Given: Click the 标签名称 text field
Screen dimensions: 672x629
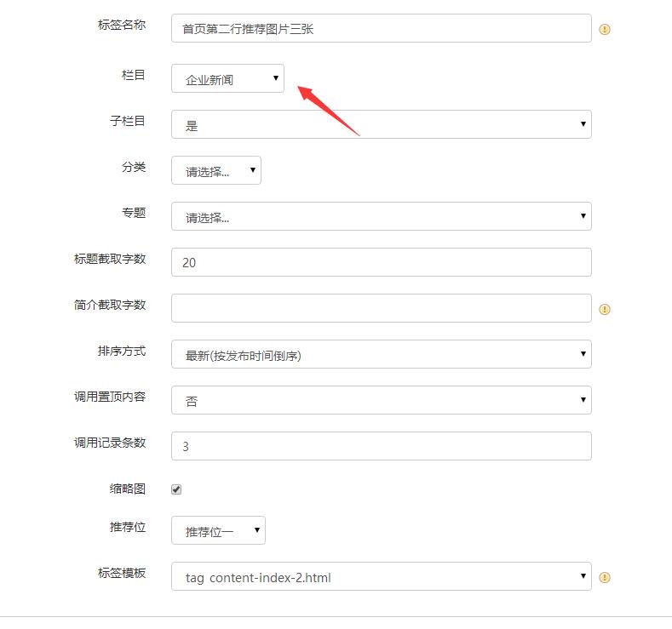Looking at the screenshot, I should [x=381, y=28].
